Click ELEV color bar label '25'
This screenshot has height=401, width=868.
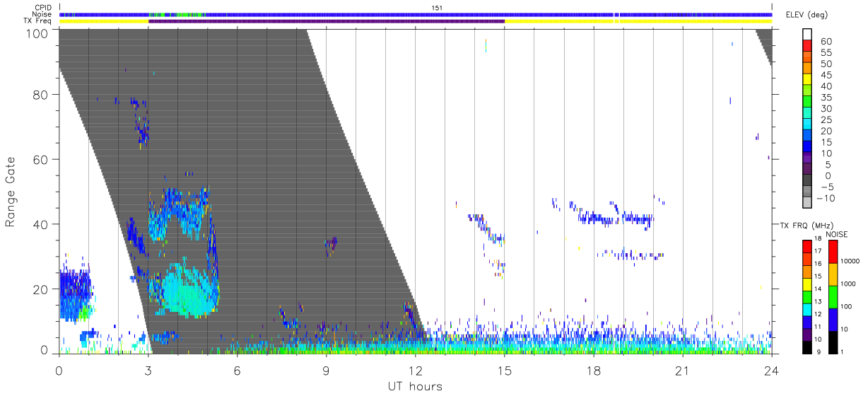[825, 120]
